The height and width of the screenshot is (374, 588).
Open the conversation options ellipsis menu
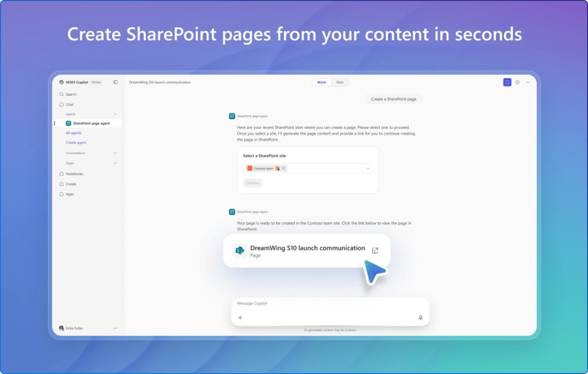point(527,82)
